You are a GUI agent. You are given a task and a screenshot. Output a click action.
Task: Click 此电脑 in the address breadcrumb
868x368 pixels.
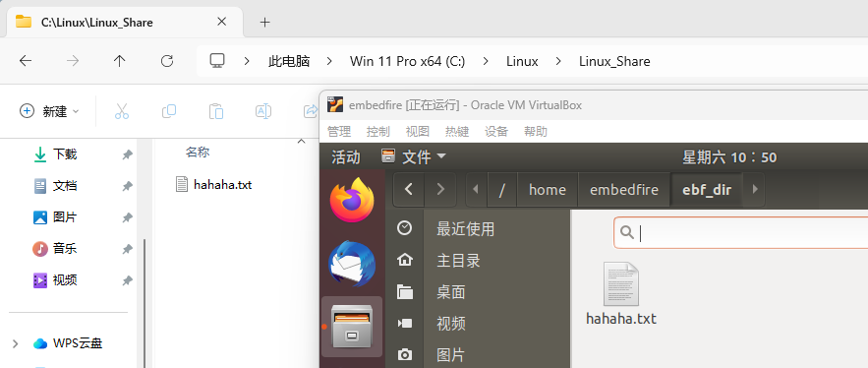pyautogui.click(x=289, y=61)
